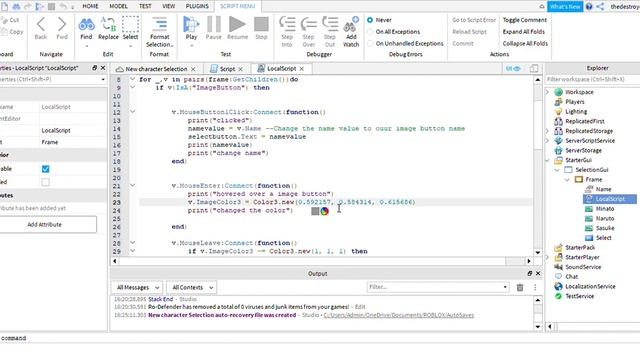
Task: Click the command bar input
Action: coord(320,338)
